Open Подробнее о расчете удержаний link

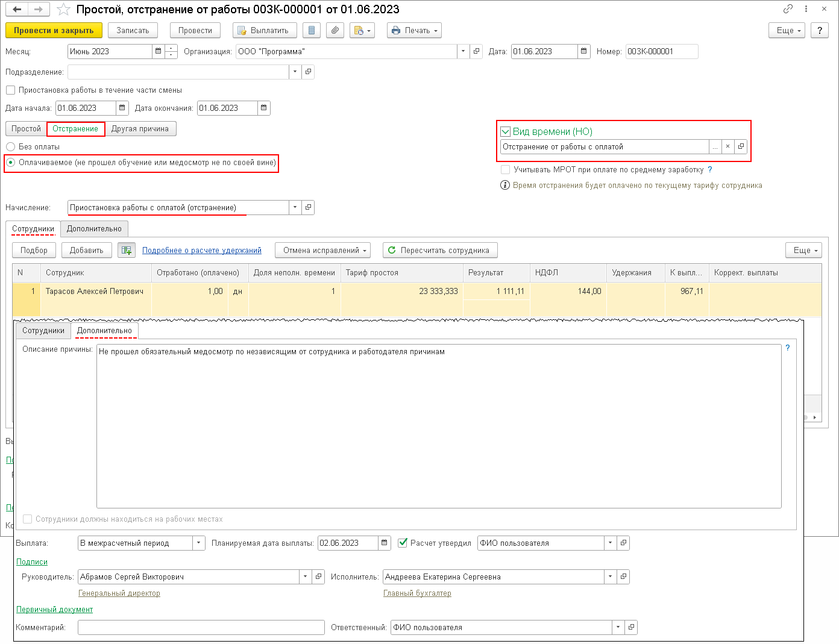pos(202,250)
